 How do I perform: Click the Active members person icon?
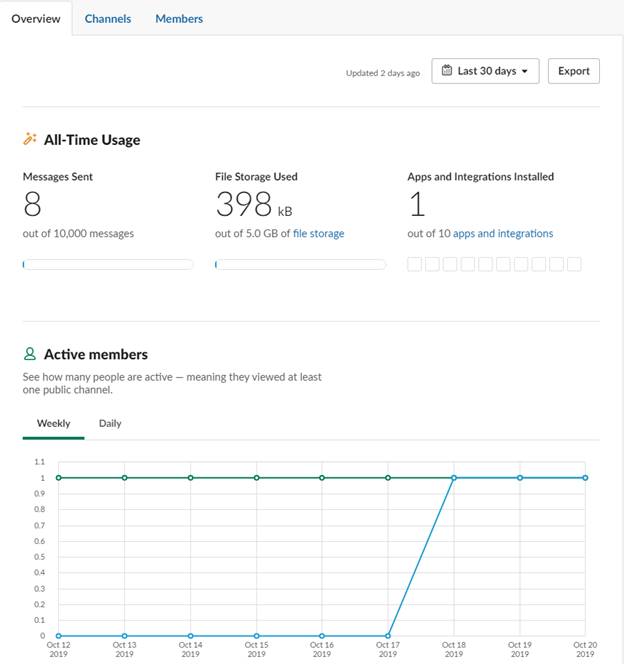[30, 354]
